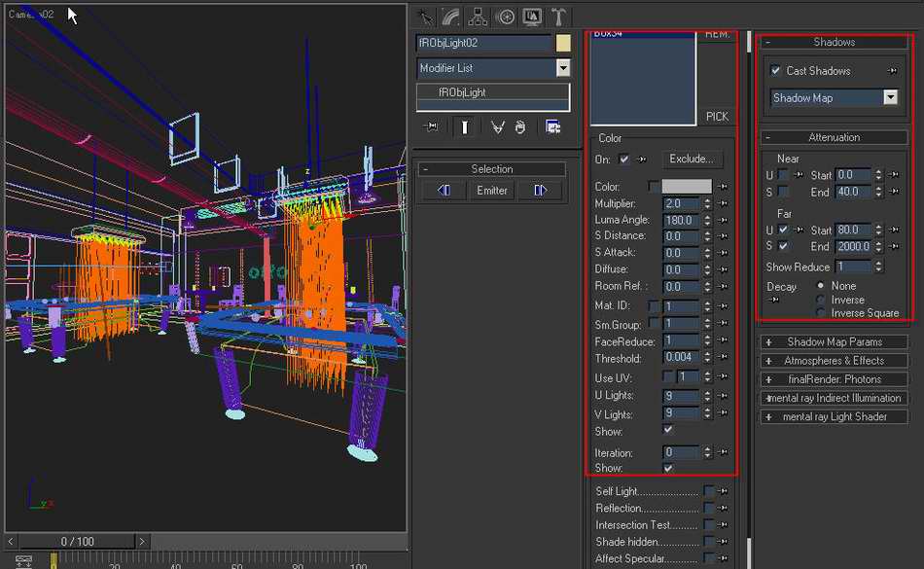Open the Modifier List dropdown

562,68
